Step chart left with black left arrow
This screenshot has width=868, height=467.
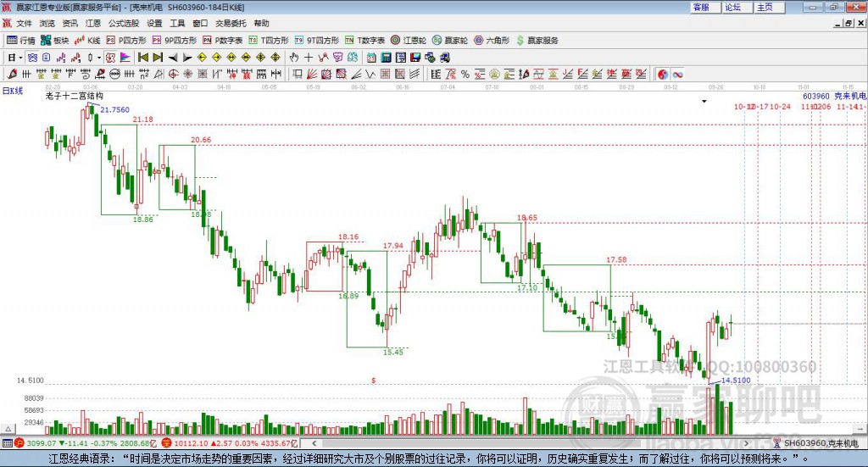pyautogui.click(x=173, y=58)
